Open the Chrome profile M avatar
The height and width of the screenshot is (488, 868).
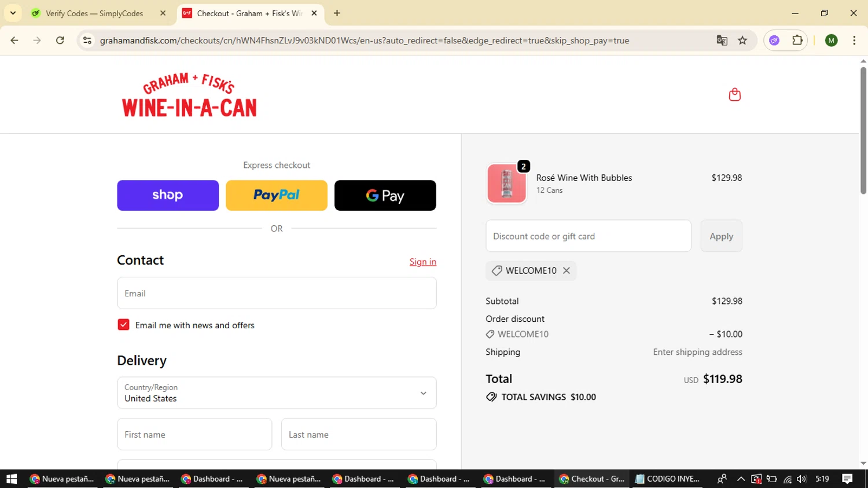[832, 41]
